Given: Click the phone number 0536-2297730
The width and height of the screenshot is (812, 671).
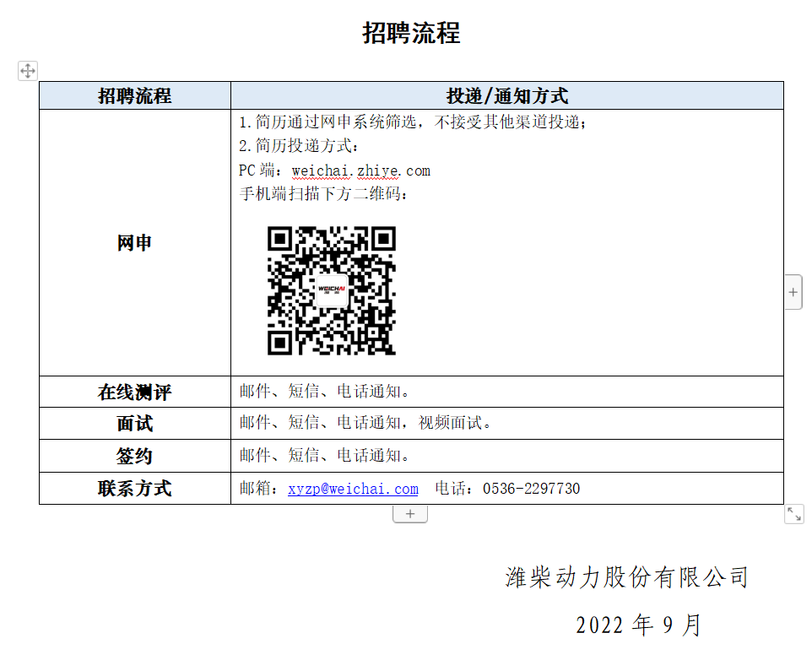Looking at the screenshot, I should click(x=531, y=488).
